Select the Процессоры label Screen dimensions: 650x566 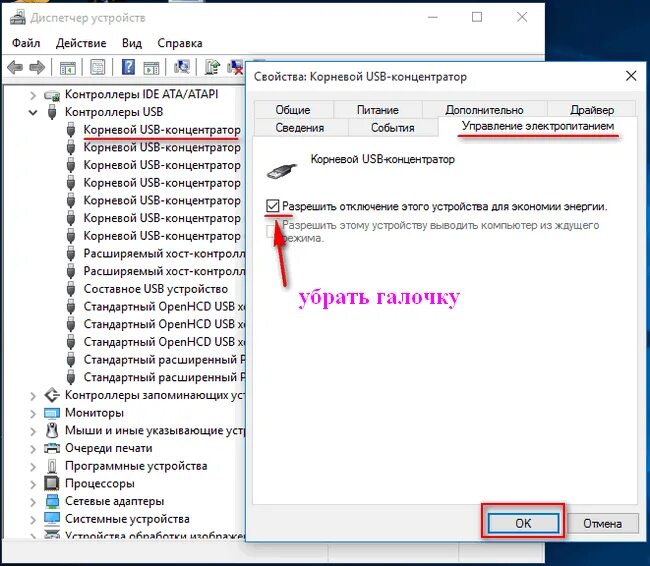click(x=100, y=483)
